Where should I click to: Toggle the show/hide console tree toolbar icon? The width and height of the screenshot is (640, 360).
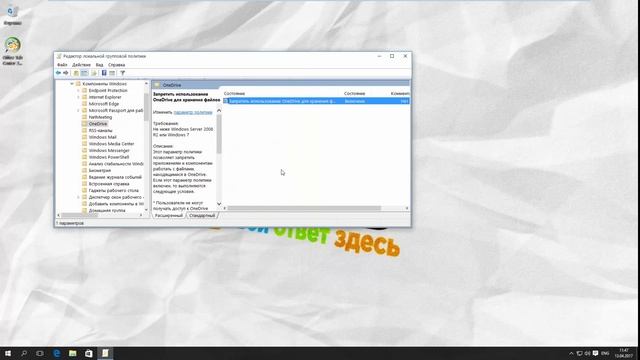(84, 73)
